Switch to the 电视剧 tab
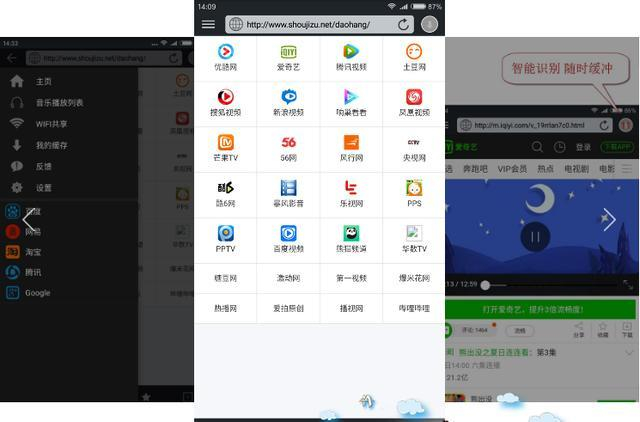640x422 pixels. [576, 169]
